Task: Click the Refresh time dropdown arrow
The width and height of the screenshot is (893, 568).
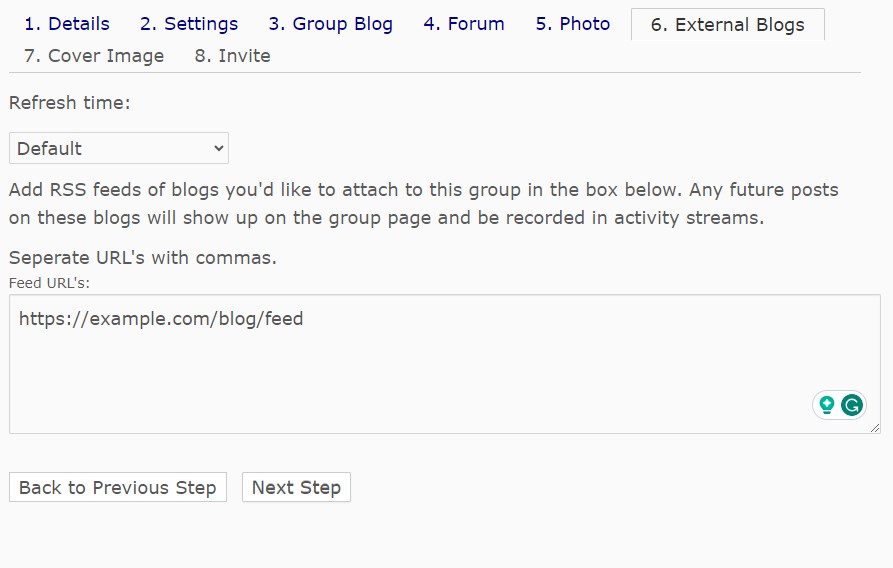Action: (x=219, y=149)
